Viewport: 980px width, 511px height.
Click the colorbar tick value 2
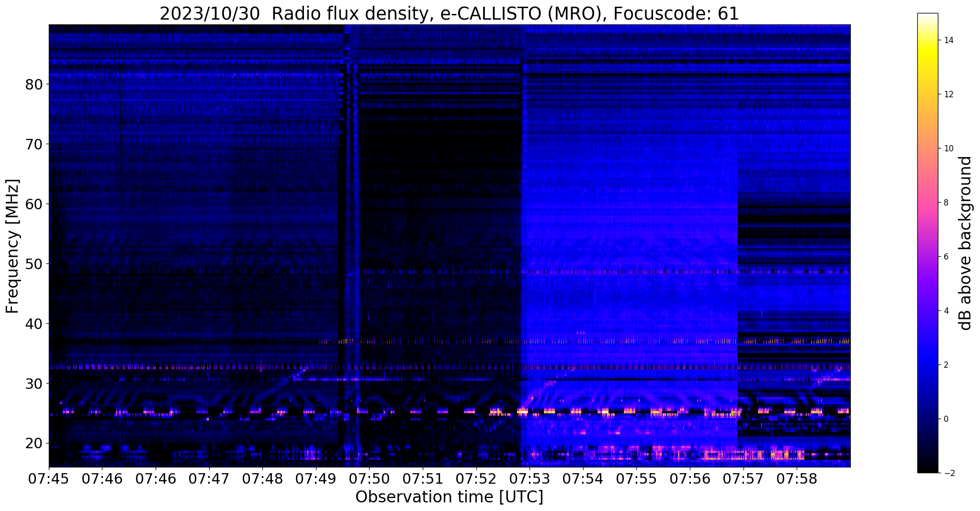pos(946,365)
